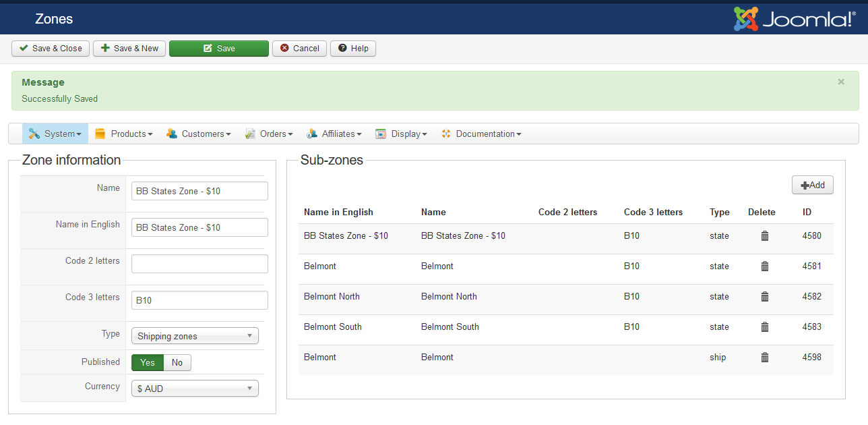Open the Help button
Screen dimensions: 868x425
point(353,49)
